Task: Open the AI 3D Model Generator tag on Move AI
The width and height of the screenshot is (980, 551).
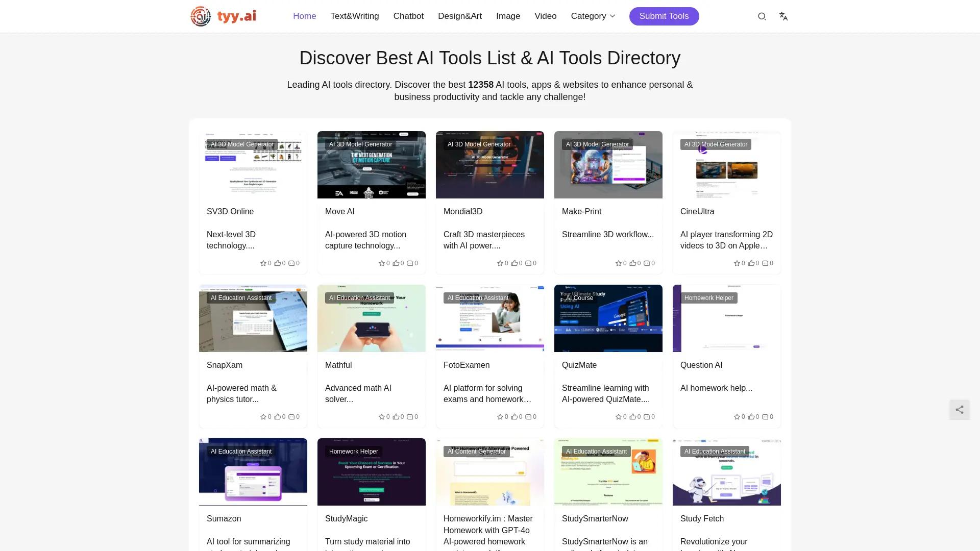Action: coord(360,144)
